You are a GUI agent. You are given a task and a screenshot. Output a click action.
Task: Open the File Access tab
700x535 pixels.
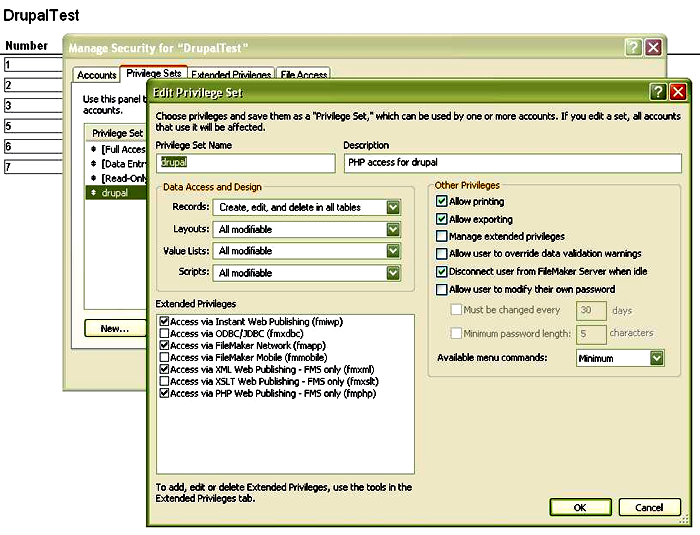tap(304, 74)
